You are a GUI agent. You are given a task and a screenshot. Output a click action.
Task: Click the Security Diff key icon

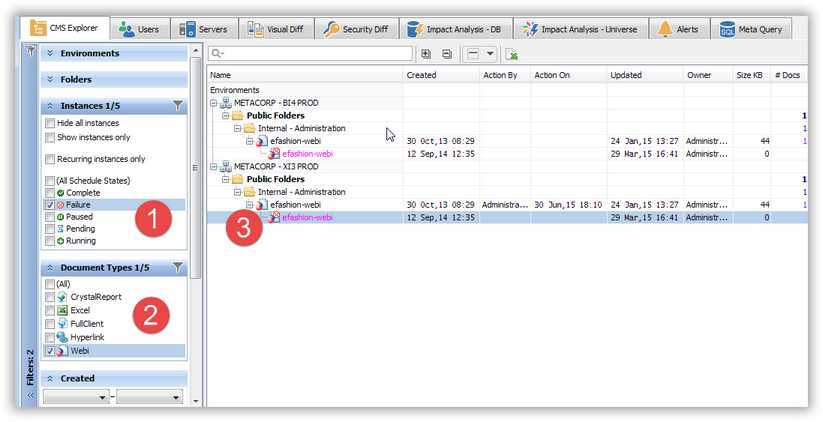pos(331,29)
